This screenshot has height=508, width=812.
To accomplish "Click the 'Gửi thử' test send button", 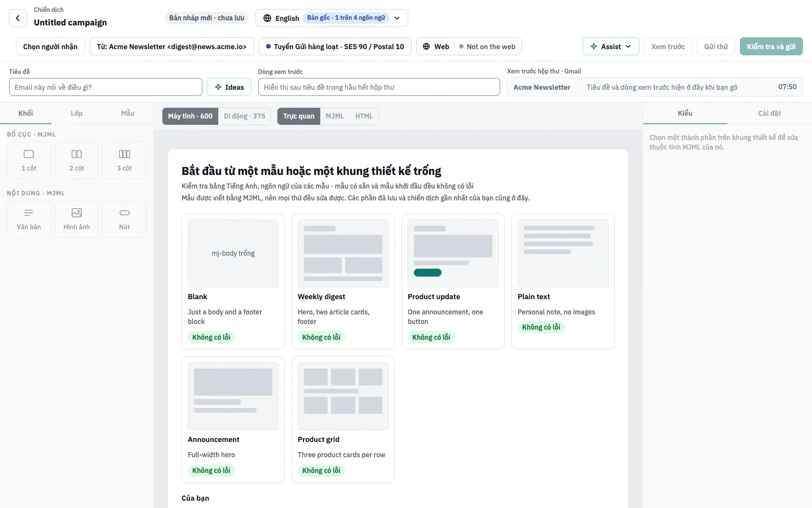I will pos(716,46).
